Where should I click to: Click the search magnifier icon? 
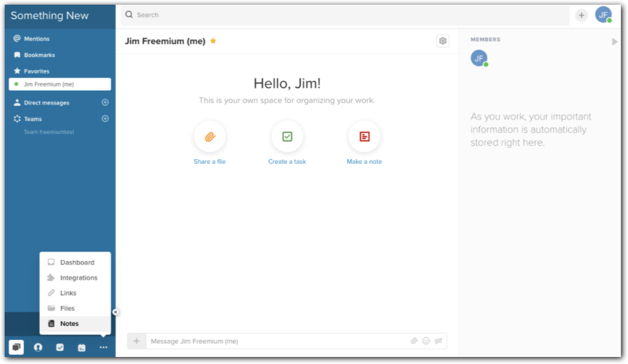[129, 15]
